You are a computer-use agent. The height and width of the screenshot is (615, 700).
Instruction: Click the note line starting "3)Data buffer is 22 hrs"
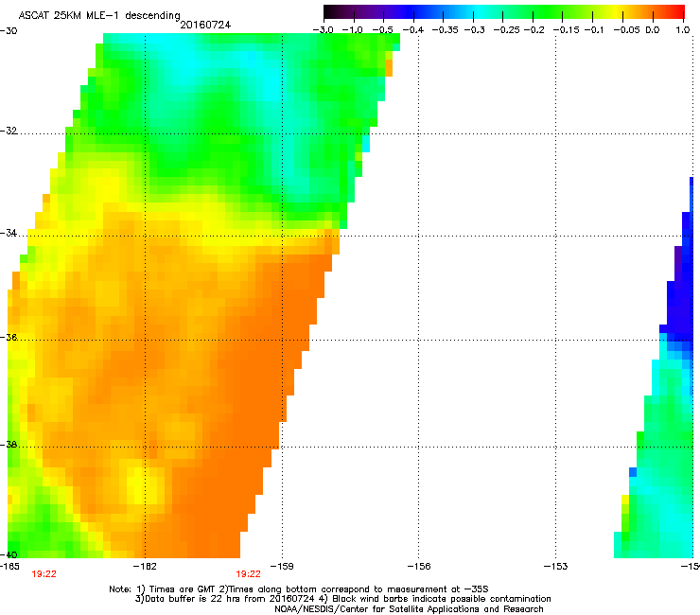pyautogui.click(x=342, y=599)
